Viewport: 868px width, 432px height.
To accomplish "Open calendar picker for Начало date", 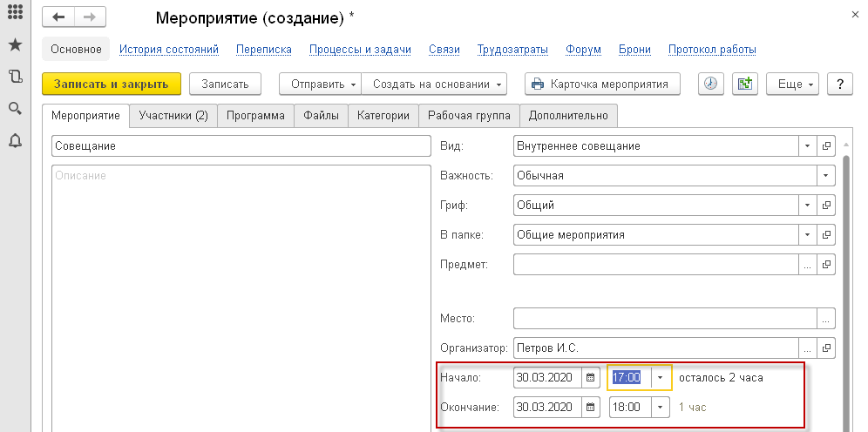I will 591,378.
